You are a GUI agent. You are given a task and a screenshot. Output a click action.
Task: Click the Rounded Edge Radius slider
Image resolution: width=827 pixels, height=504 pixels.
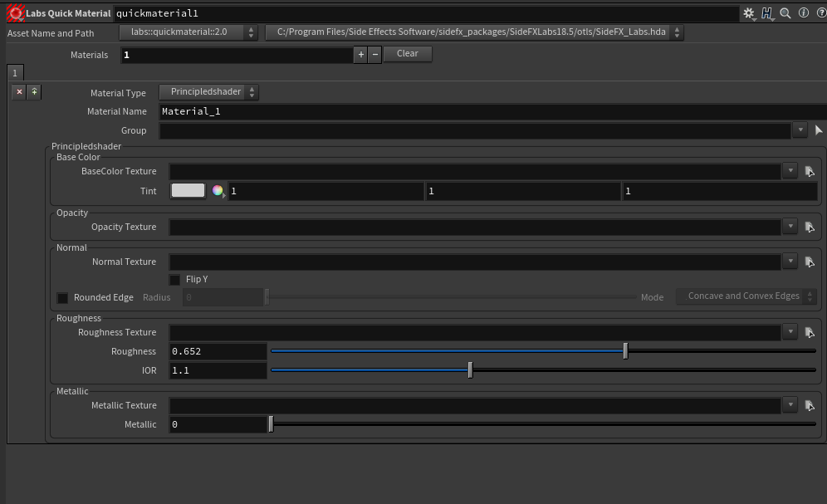click(x=452, y=296)
